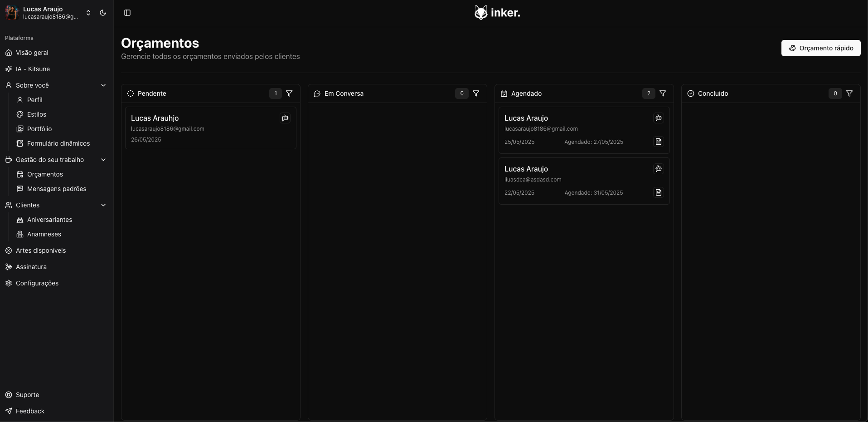
Task: Click Agendado column count badge
Action: (649, 93)
